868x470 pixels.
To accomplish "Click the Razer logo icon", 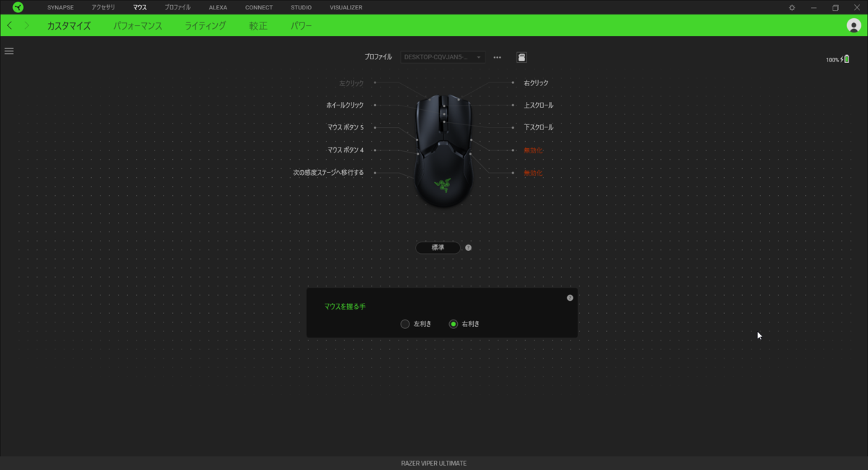I will [x=18, y=7].
